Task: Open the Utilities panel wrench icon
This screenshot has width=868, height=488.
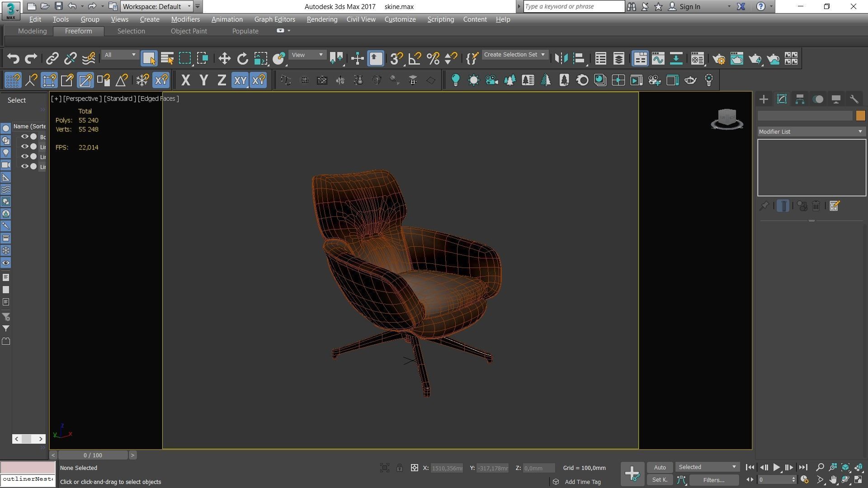Action: [854, 99]
